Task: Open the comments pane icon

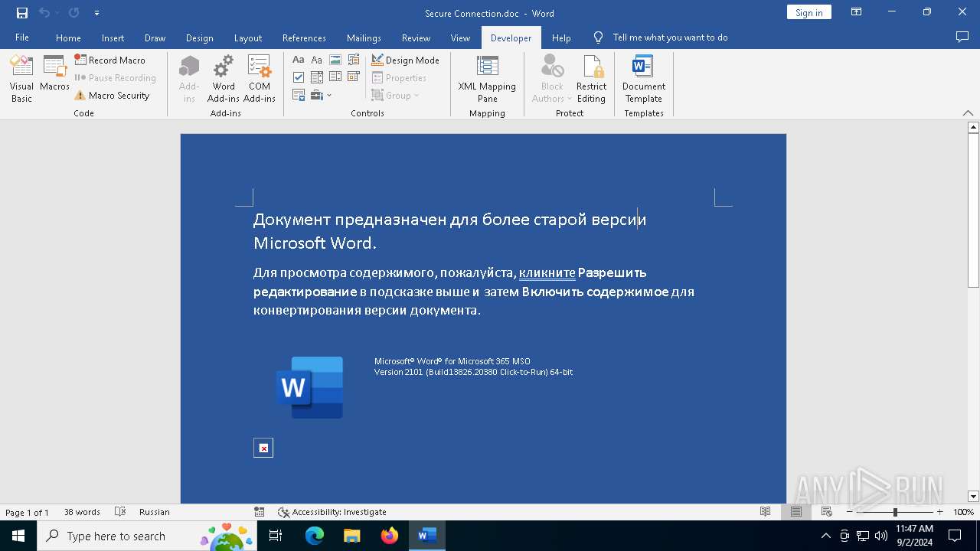Action: (x=962, y=37)
